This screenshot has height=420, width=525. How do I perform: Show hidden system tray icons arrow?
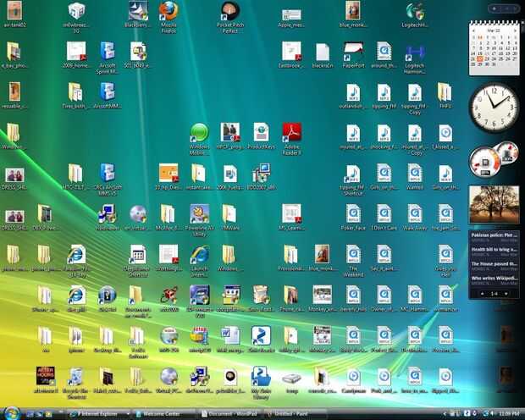click(445, 414)
